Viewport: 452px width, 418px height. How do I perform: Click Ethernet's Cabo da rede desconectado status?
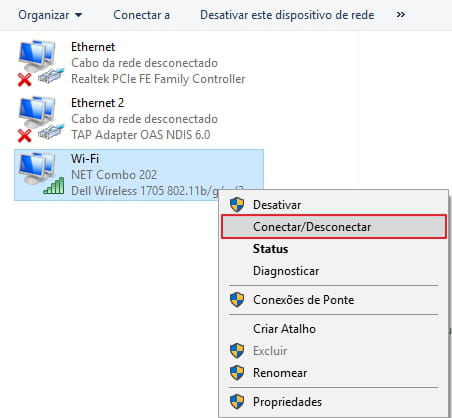click(144, 63)
